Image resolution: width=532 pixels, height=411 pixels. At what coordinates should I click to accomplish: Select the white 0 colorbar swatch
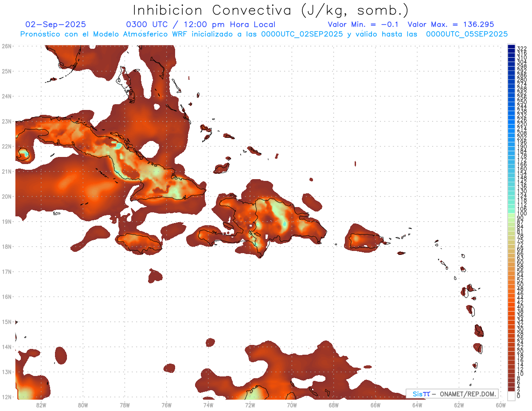click(511, 395)
